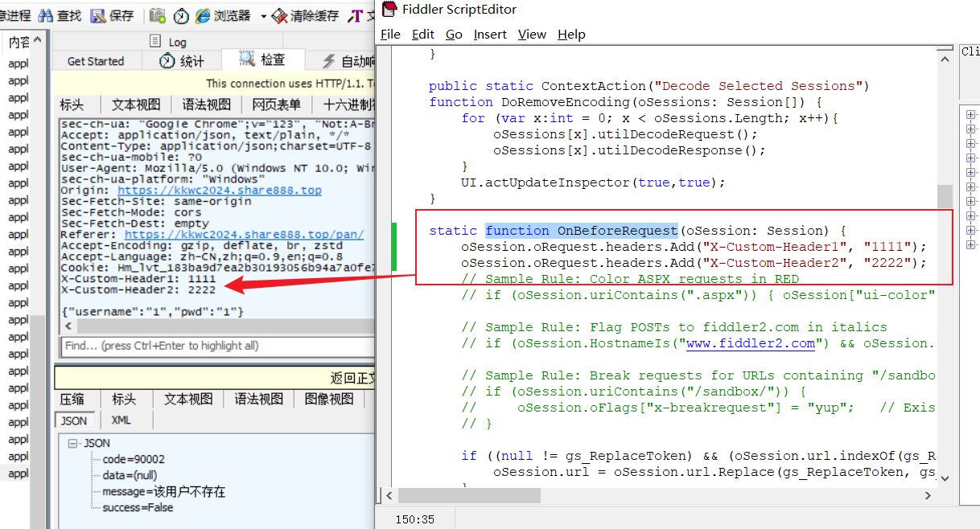
Task: Click the left arrow of request headers horizontal scrollbar
Action: click(x=68, y=326)
